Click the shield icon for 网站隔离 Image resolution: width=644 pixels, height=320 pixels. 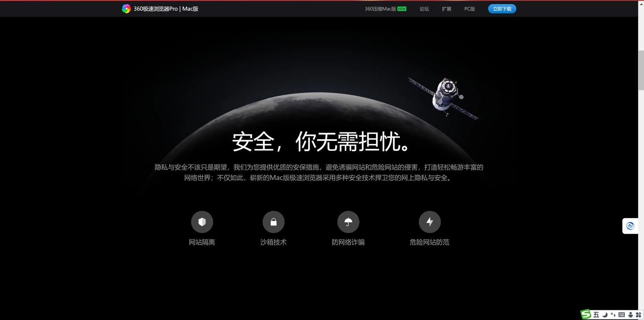pyautogui.click(x=202, y=222)
